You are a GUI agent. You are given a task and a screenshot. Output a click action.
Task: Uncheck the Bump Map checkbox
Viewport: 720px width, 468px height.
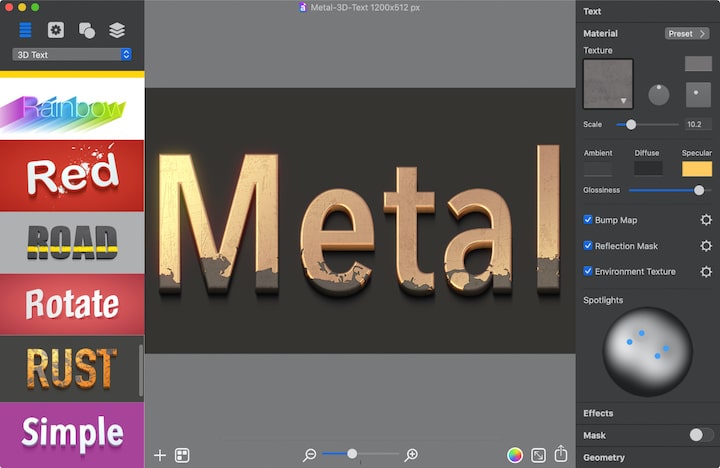[588, 220]
